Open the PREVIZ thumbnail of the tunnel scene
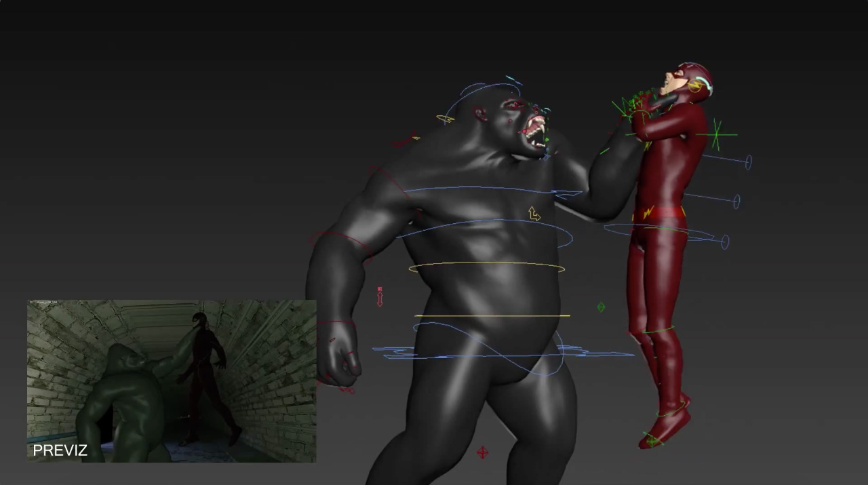868x485 pixels. [x=172, y=381]
